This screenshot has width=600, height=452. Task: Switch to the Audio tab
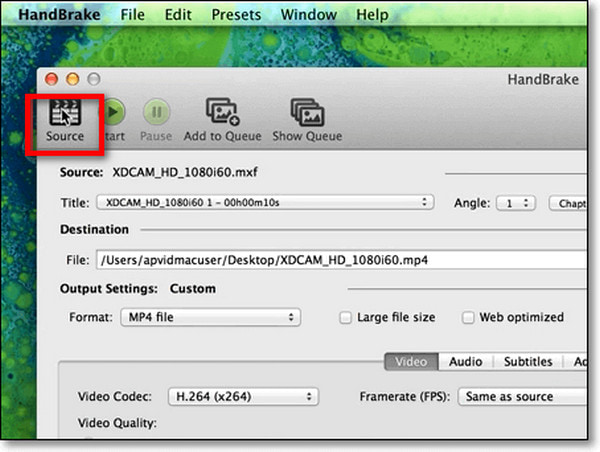(466, 361)
